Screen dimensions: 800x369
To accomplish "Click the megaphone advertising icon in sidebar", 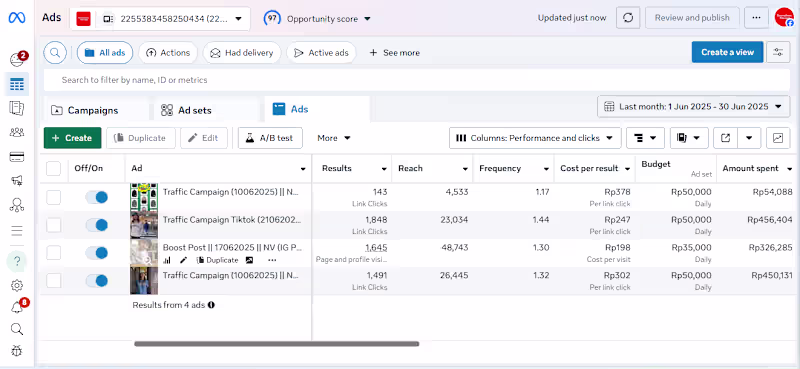I will (x=16, y=181).
